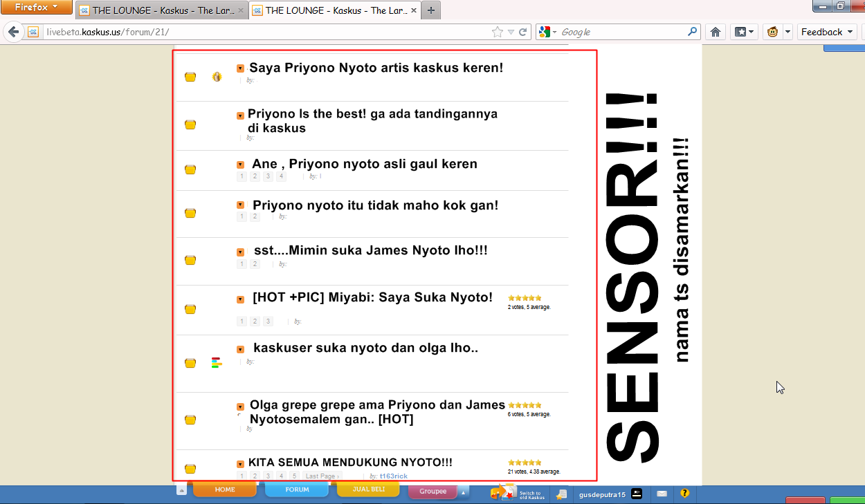Click the poll icon on 'kaskuser suka nyoto' thread
865x504 pixels.
click(217, 363)
